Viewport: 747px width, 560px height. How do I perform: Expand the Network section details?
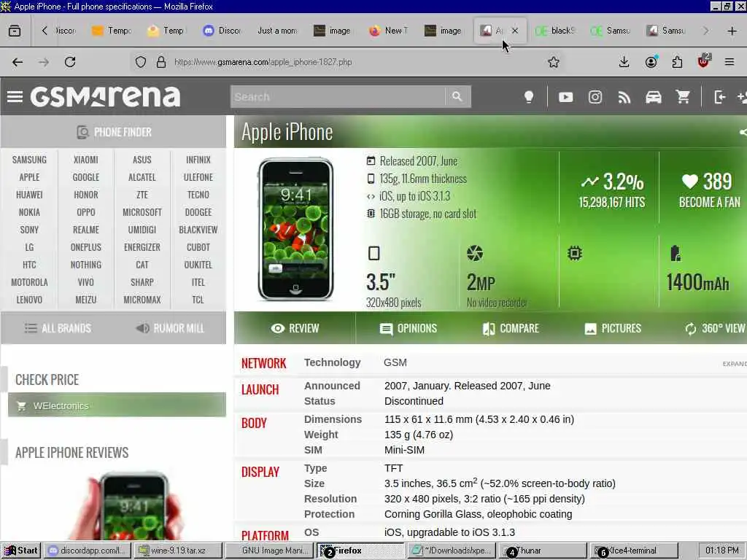click(x=735, y=364)
